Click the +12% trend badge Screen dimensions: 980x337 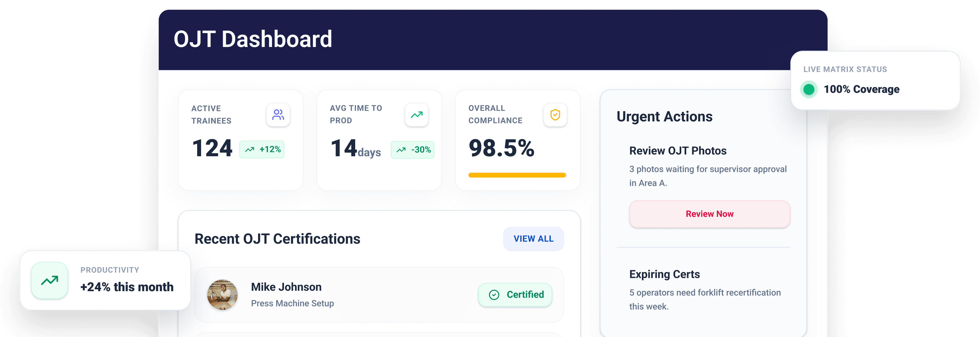coord(262,149)
